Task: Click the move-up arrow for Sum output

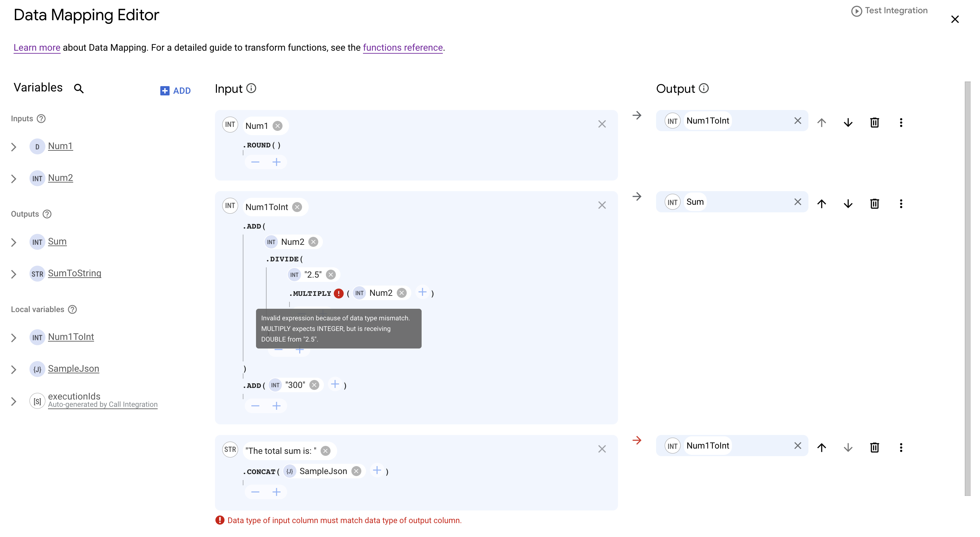Action: pos(822,204)
